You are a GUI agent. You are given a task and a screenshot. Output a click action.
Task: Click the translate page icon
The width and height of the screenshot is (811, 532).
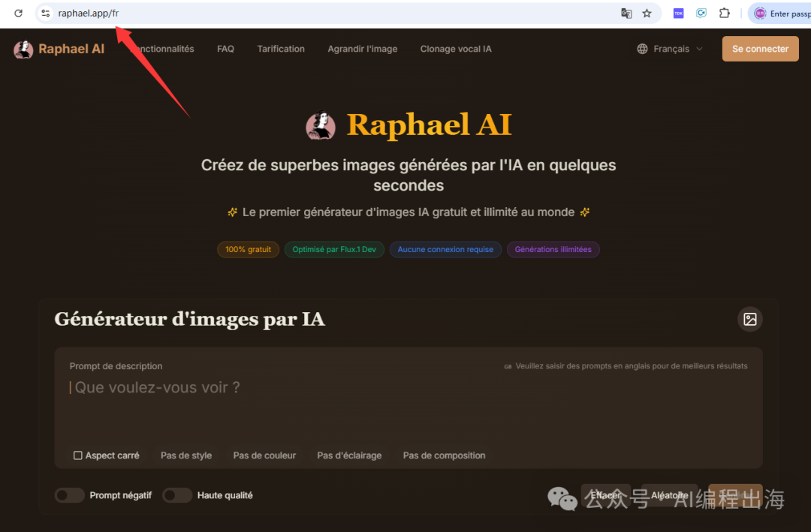pos(626,14)
